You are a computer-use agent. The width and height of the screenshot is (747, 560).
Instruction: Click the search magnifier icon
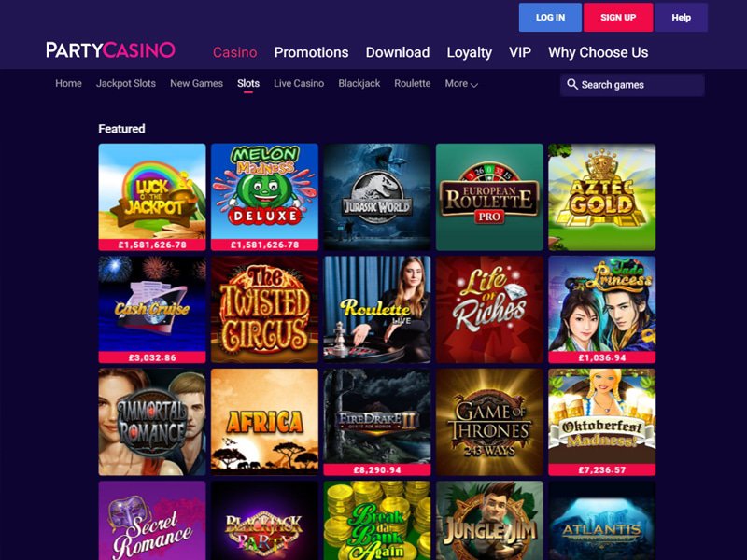coord(572,84)
